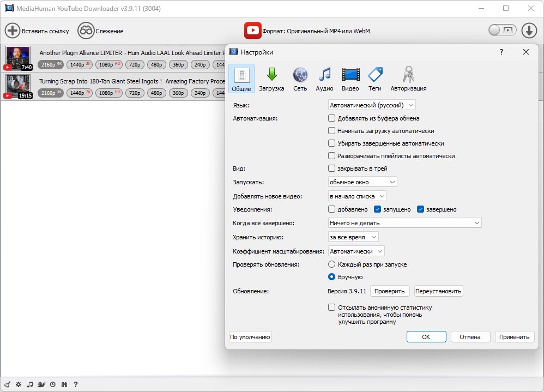Open history via the clock icon
Image resolution: width=544 pixels, height=392 pixels.
[x=52, y=384]
